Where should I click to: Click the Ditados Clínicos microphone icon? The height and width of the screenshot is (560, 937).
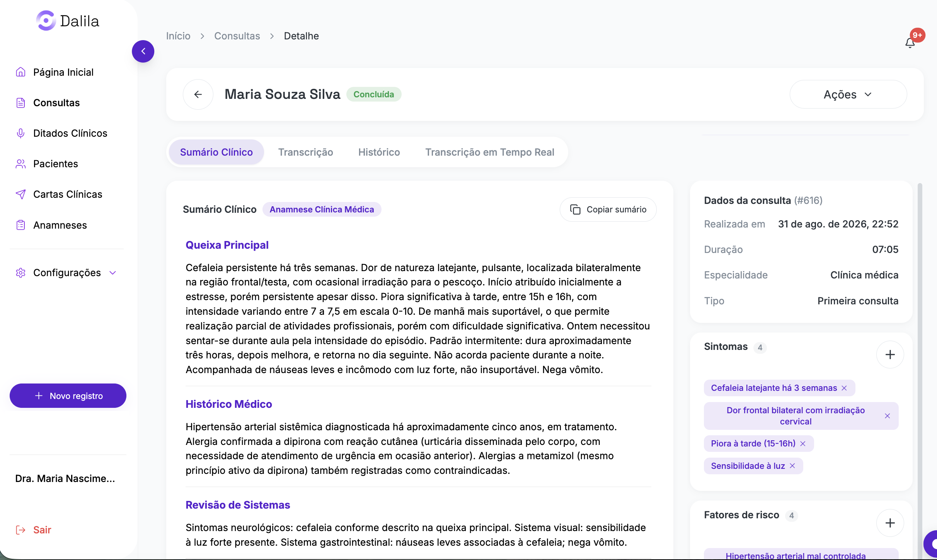(x=20, y=133)
